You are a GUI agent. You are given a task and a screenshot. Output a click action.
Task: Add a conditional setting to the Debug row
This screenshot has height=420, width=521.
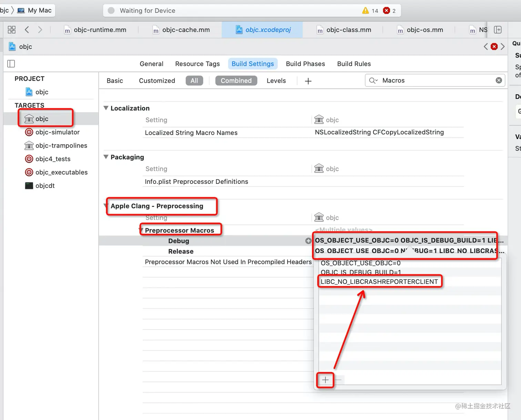tap(308, 241)
